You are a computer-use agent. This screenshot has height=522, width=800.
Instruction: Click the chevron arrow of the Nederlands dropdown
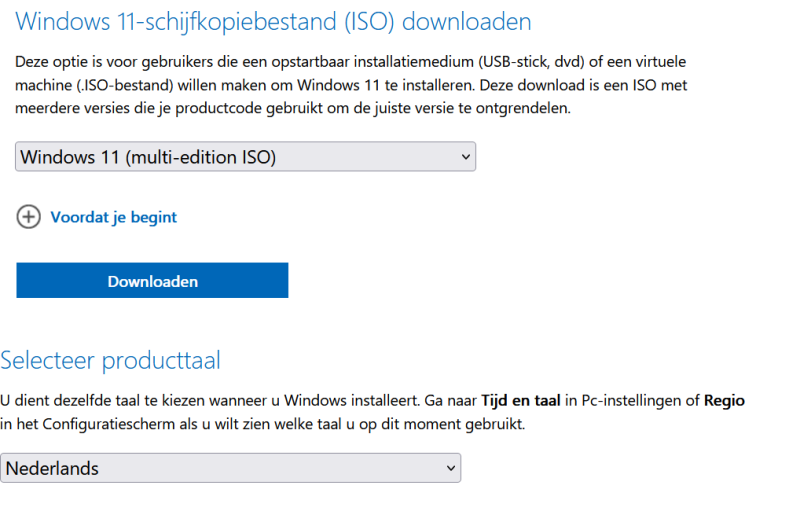click(449, 468)
